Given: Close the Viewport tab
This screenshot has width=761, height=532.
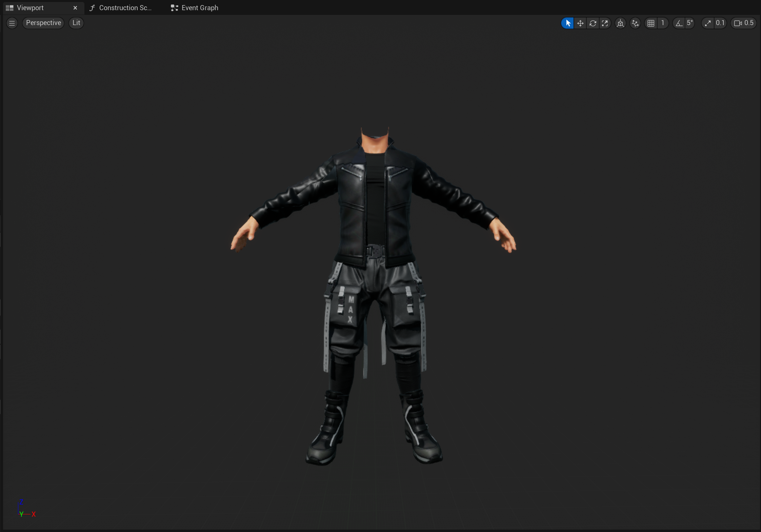Looking at the screenshot, I should [75, 7].
